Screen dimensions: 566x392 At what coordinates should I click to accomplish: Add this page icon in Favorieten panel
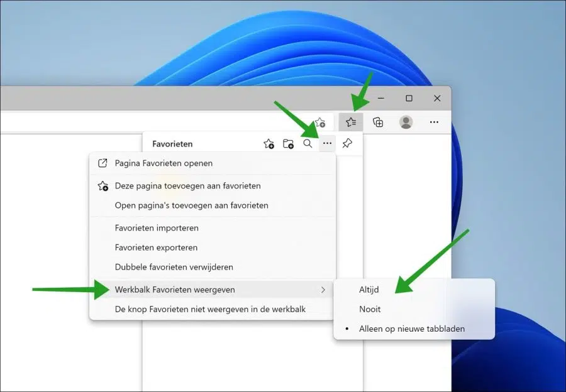(x=269, y=143)
